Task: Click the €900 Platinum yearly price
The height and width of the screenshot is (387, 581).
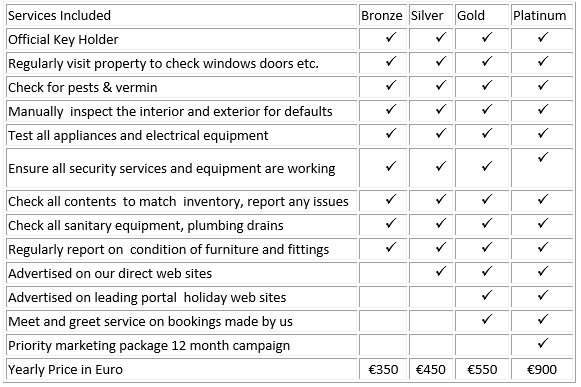Action: [541, 369]
